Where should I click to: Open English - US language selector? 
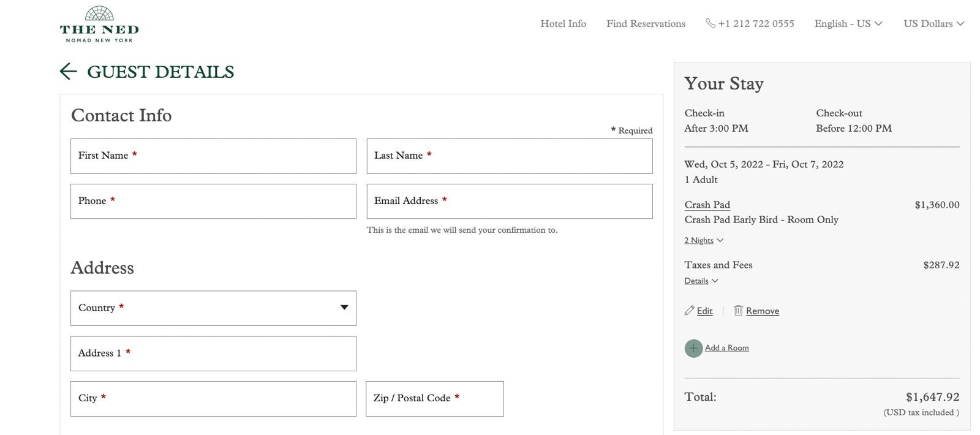pos(848,24)
